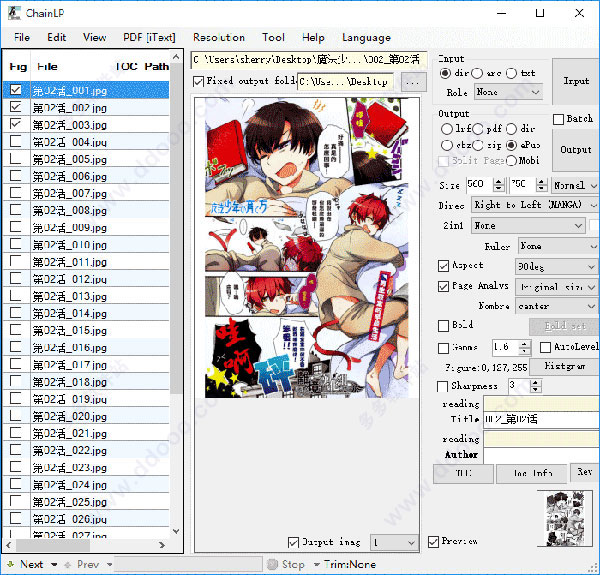Increase the width size stepper
This screenshot has width=600, height=575.
pos(498,182)
